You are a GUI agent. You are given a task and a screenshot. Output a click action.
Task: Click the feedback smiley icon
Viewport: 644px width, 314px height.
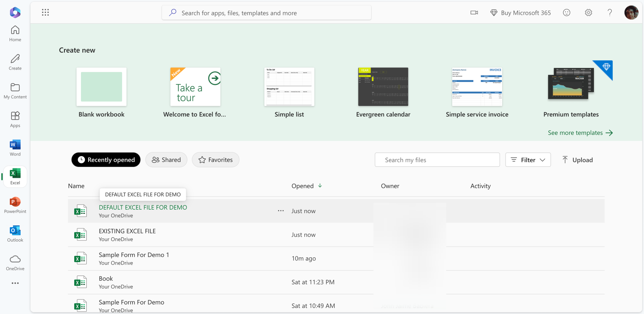point(566,13)
